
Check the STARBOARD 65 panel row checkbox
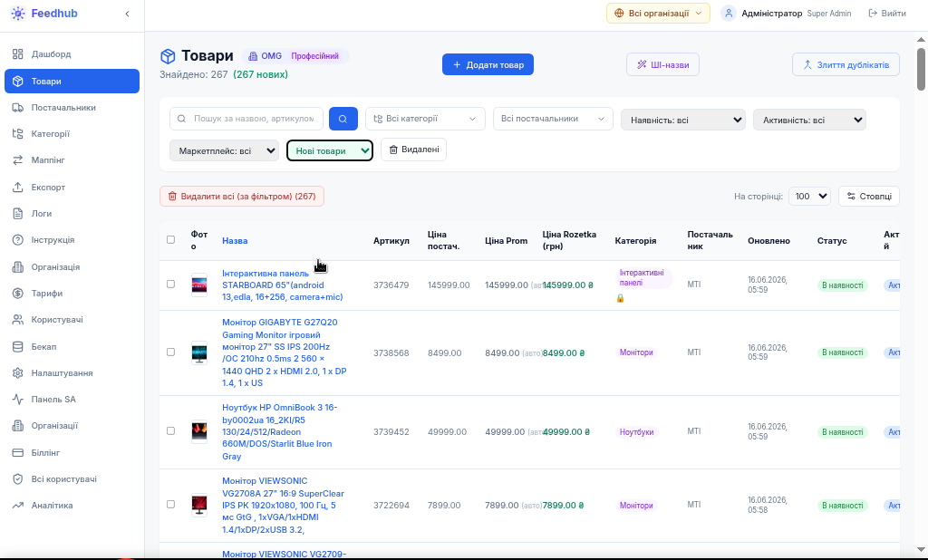pos(171,285)
